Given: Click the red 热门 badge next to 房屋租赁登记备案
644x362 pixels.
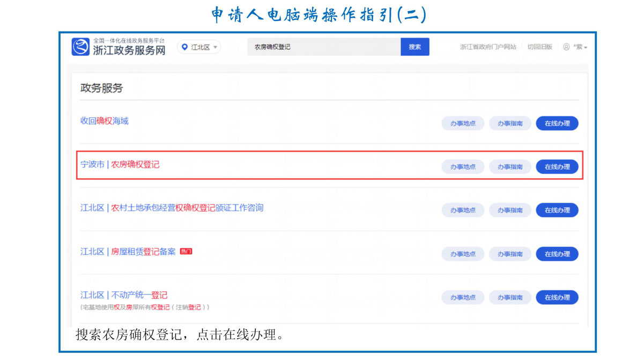Looking at the screenshot, I should coord(186,252).
